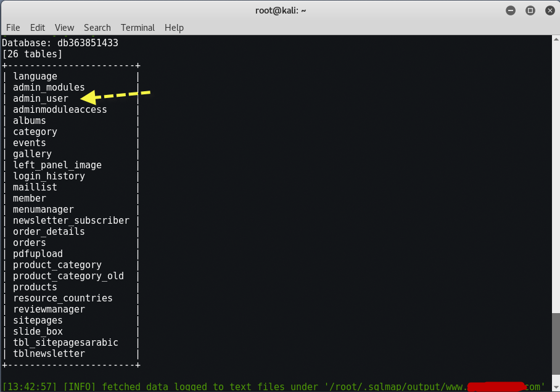The height and width of the screenshot is (392, 560).
Task: Open the Search menu
Action: (97, 28)
